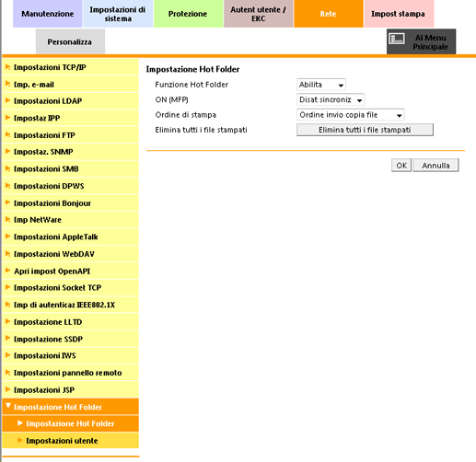
Task: Select Impostazioni DPWS item
Action: 71,186
